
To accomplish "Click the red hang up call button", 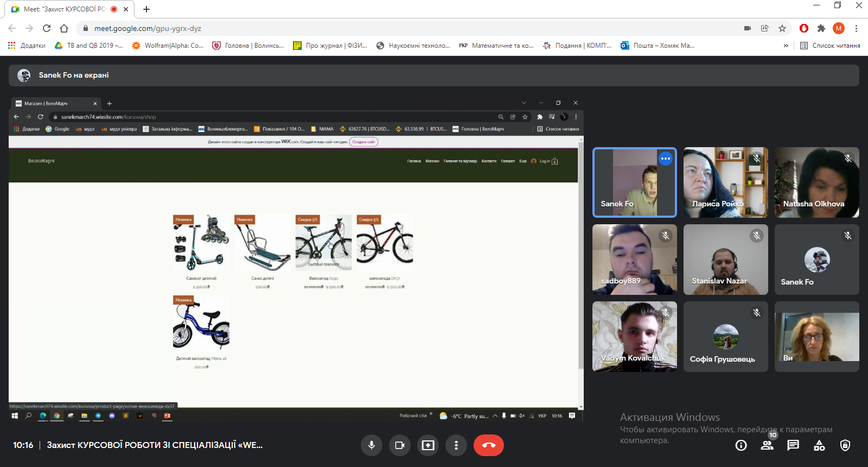I will (488, 445).
